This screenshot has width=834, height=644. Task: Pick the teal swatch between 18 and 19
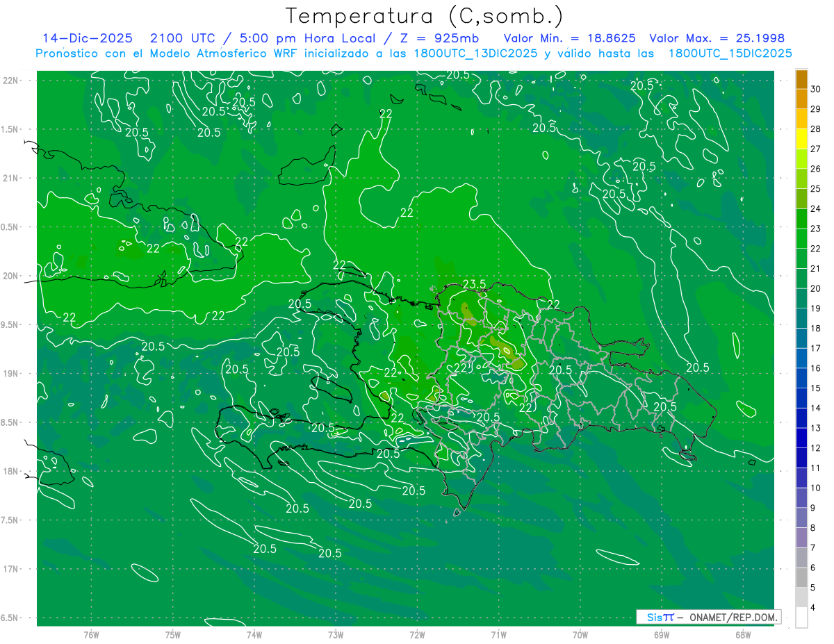pos(801,318)
